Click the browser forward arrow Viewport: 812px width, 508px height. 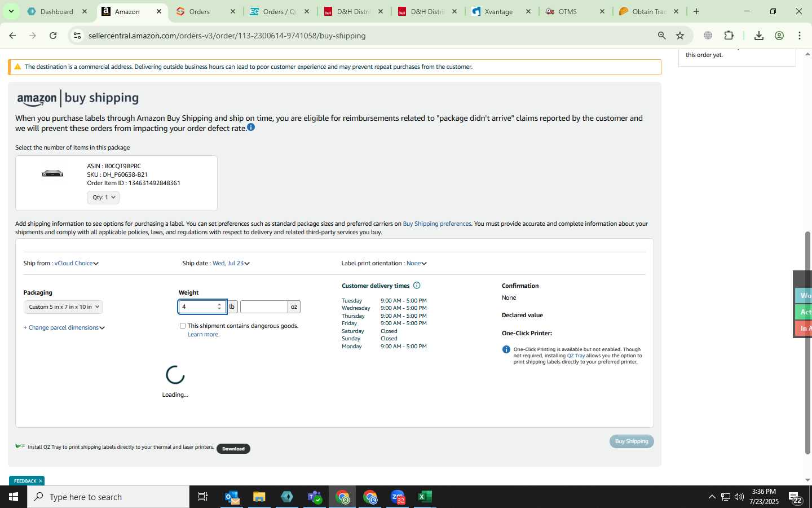tap(33, 36)
